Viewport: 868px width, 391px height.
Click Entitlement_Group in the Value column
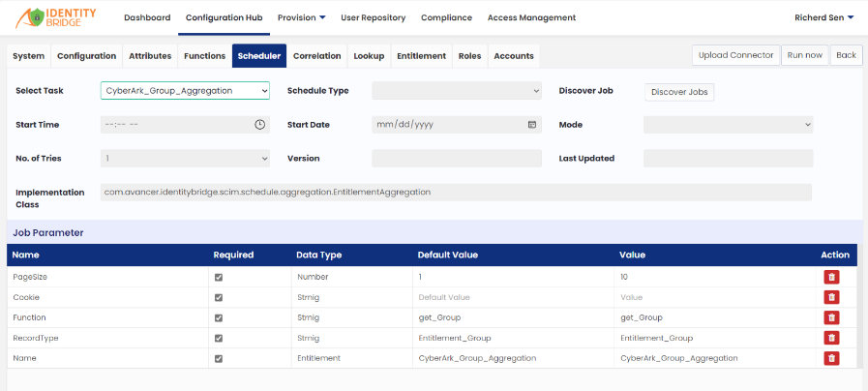tap(656, 338)
